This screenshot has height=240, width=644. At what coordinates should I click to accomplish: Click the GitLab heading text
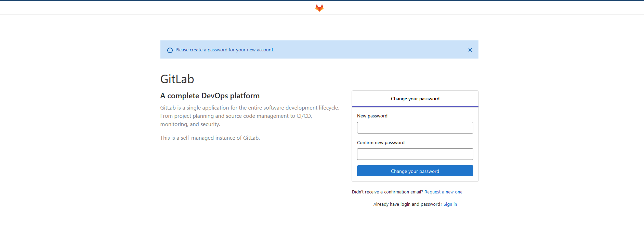point(177,79)
